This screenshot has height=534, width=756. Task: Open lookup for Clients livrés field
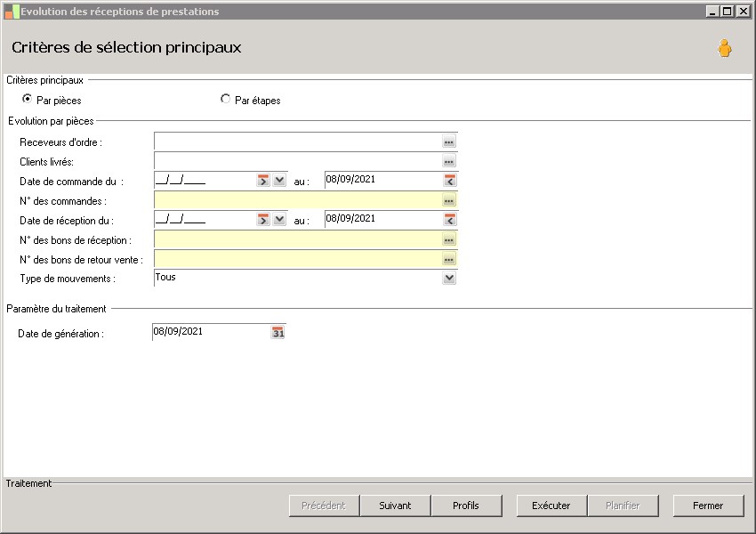coord(449,162)
